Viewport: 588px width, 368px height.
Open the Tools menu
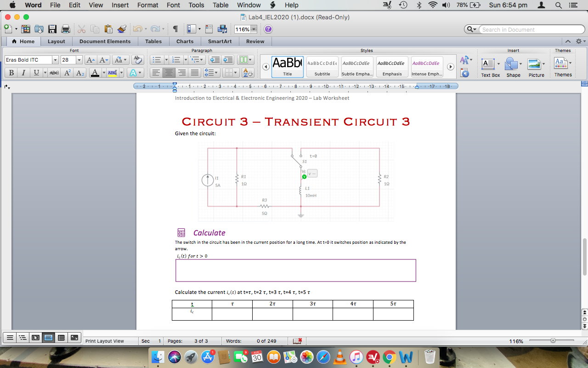[x=196, y=5]
